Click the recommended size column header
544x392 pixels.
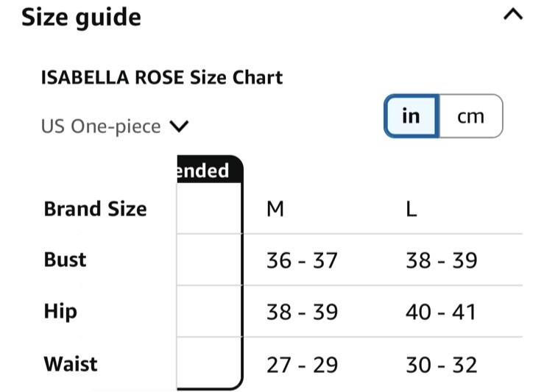point(209,170)
